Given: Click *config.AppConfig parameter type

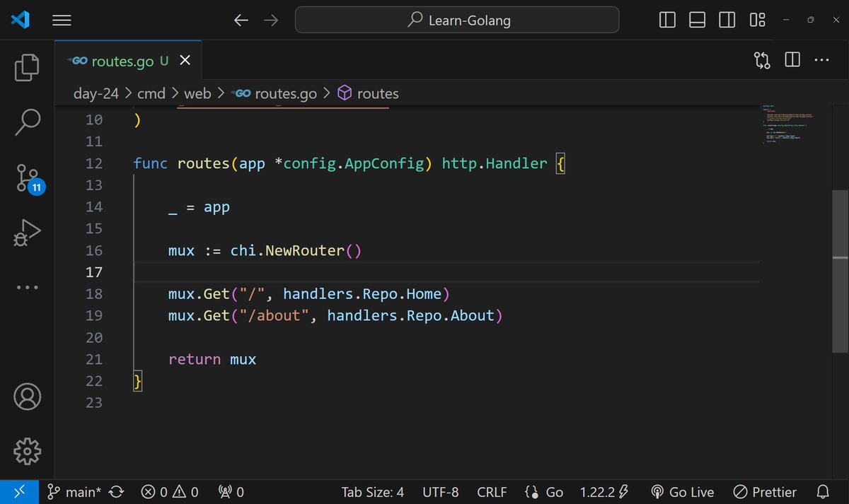Looking at the screenshot, I should (349, 163).
